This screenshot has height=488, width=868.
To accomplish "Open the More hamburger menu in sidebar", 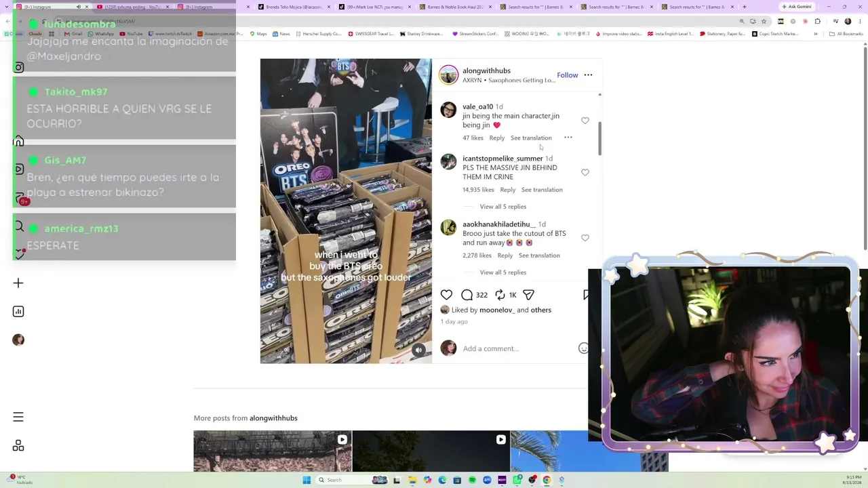I will coord(18,417).
